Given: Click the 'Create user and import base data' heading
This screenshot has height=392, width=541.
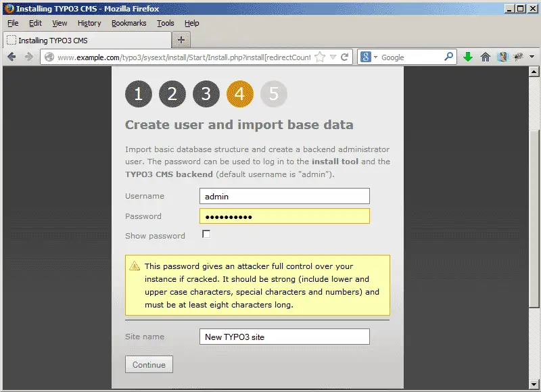Looking at the screenshot, I should click(x=239, y=125).
